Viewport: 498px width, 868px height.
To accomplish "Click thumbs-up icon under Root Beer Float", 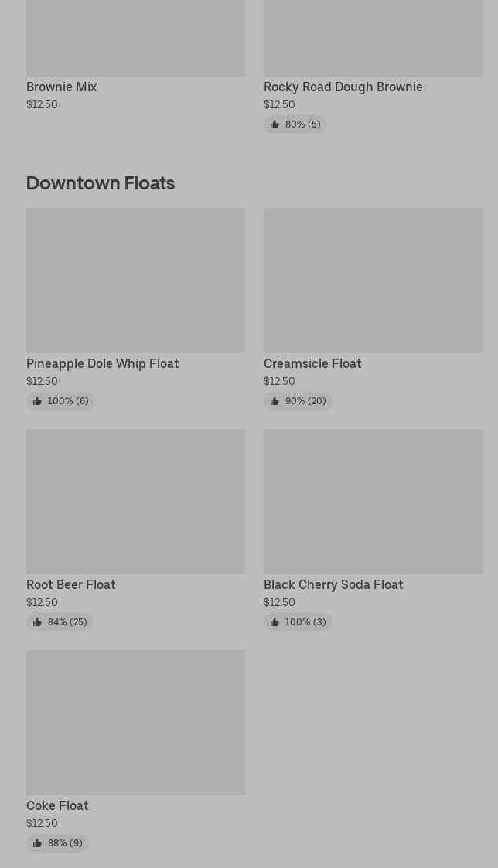I will pos(37,622).
